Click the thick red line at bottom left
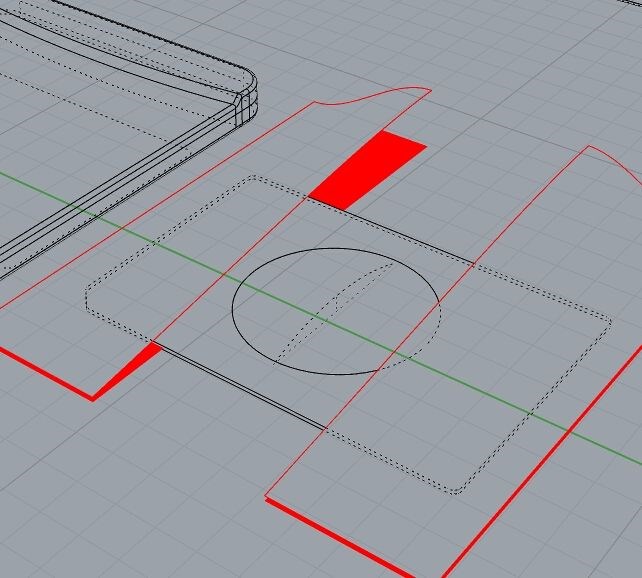 (40, 371)
